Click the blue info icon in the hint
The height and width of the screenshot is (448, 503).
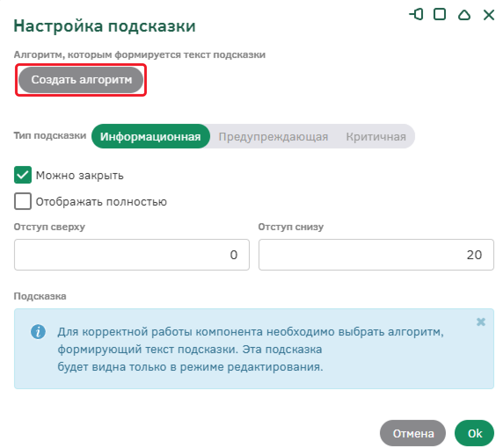(38, 332)
